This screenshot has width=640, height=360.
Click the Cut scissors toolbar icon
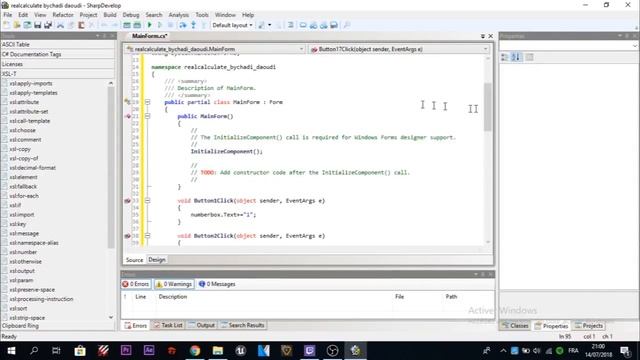(x=60, y=25)
